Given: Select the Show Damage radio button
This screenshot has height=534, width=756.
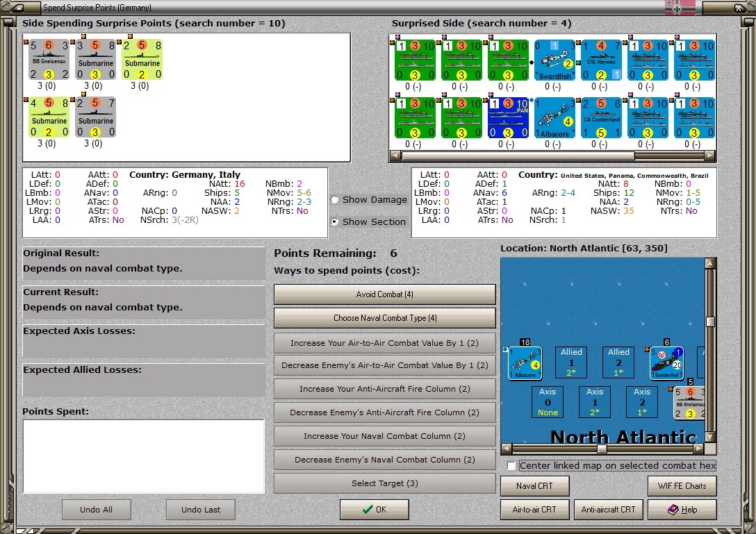Looking at the screenshot, I should coord(336,199).
